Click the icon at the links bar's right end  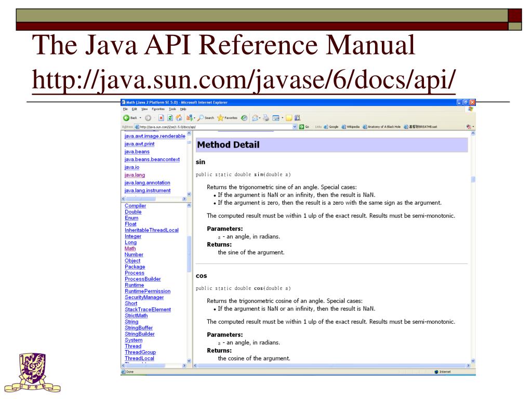tap(469, 127)
